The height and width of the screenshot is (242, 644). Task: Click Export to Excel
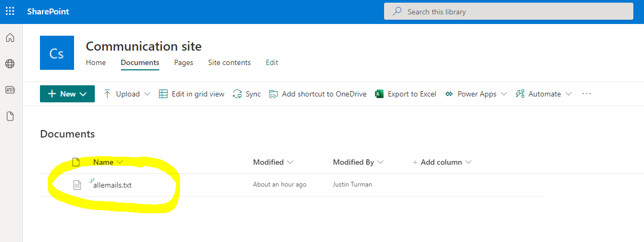pos(405,94)
